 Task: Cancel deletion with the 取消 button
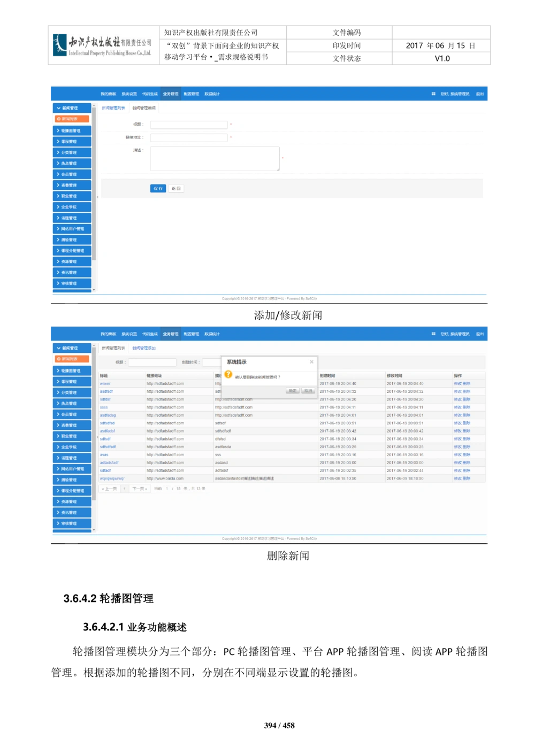pyautogui.click(x=308, y=391)
